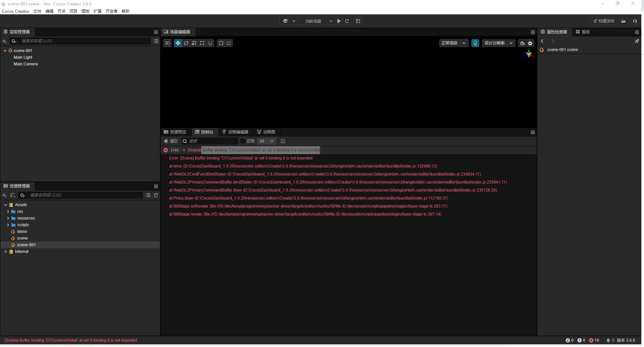The width and height of the screenshot is (644, 347).
Task: Expand the resources folder in assets
Action: 8,218
